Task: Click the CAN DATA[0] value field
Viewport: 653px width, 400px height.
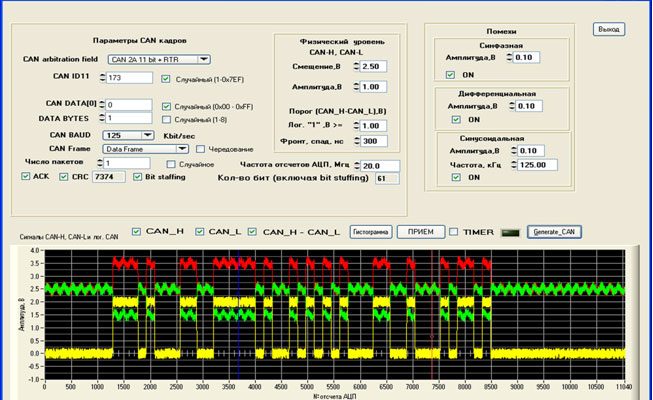Action: click(x=128, y=104)
